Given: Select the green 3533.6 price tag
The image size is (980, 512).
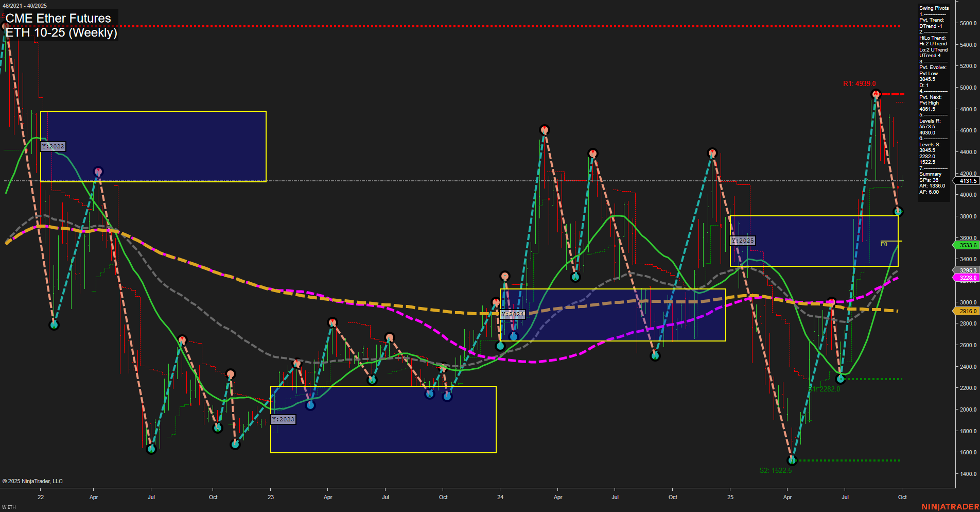Looking at the screenshot, I should point(967,245).
